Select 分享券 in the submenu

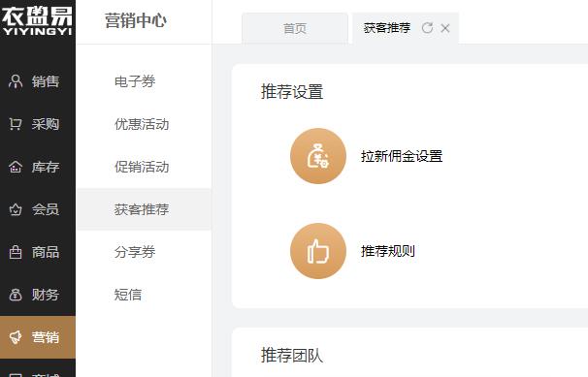pos(135,252)
